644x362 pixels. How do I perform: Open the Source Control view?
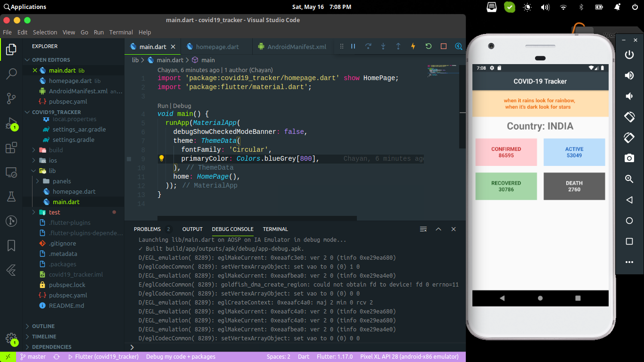[x=11, y=99]
